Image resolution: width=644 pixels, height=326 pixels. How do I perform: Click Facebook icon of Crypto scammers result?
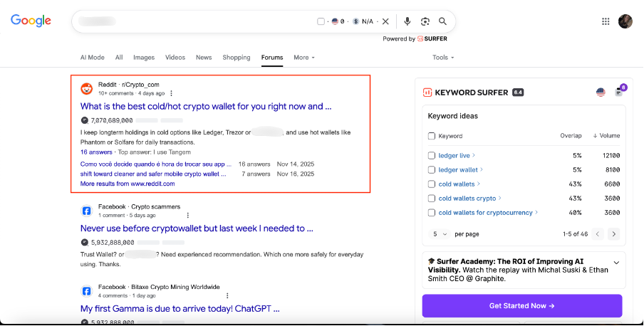[87, 211]
